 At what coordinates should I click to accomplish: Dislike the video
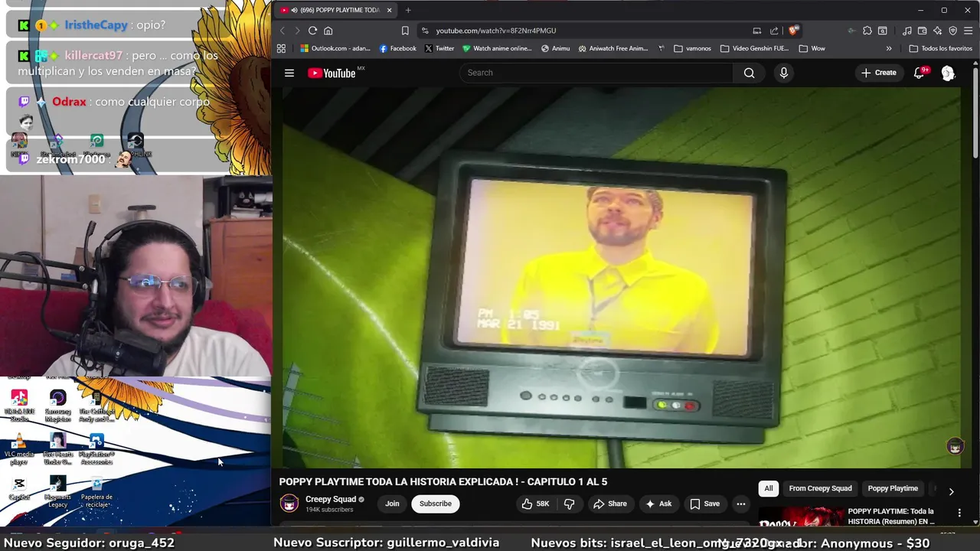569,504
